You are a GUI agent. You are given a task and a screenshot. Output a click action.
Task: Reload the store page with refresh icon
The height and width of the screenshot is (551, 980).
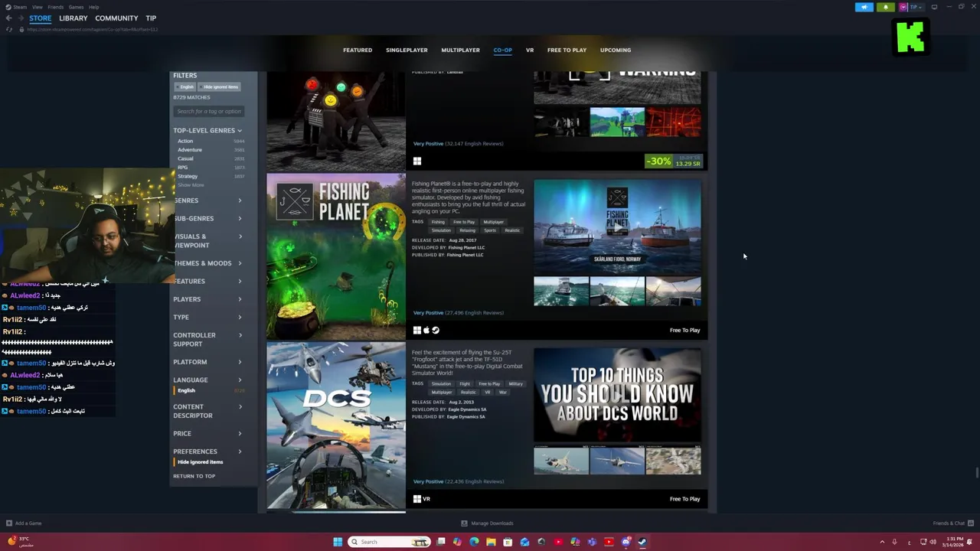(9, 29)
